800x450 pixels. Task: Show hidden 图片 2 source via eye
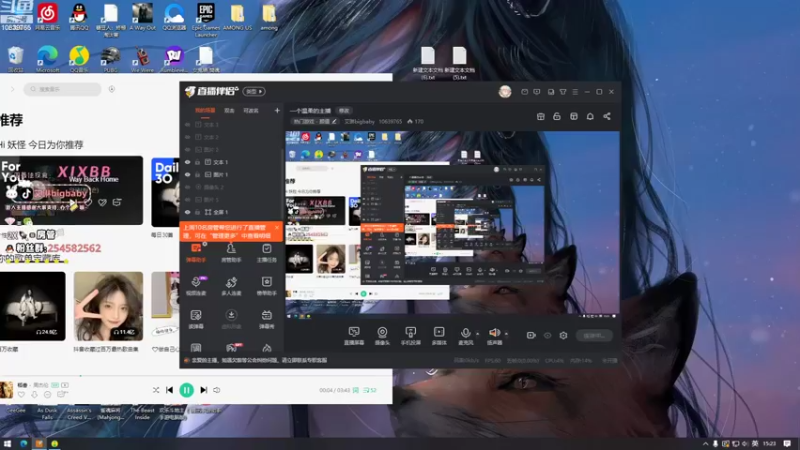point(187,149)
